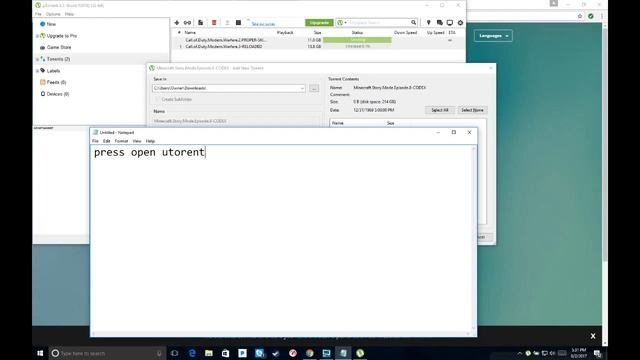This screenshot has height=360, width=640.
Task: Click Add Torrent from URL link icon
Action: [187, 23]
